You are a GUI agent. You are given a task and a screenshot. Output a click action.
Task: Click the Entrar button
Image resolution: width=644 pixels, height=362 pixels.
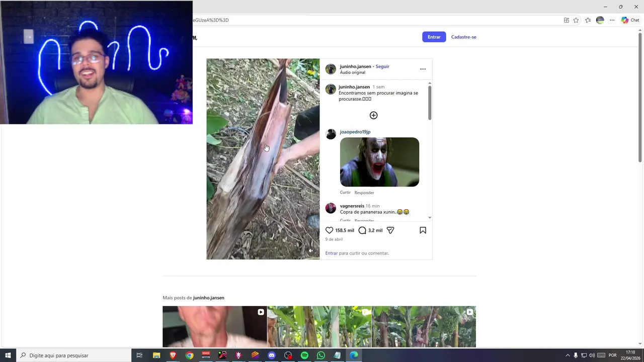pyautogui.click(x=434, y=37)
